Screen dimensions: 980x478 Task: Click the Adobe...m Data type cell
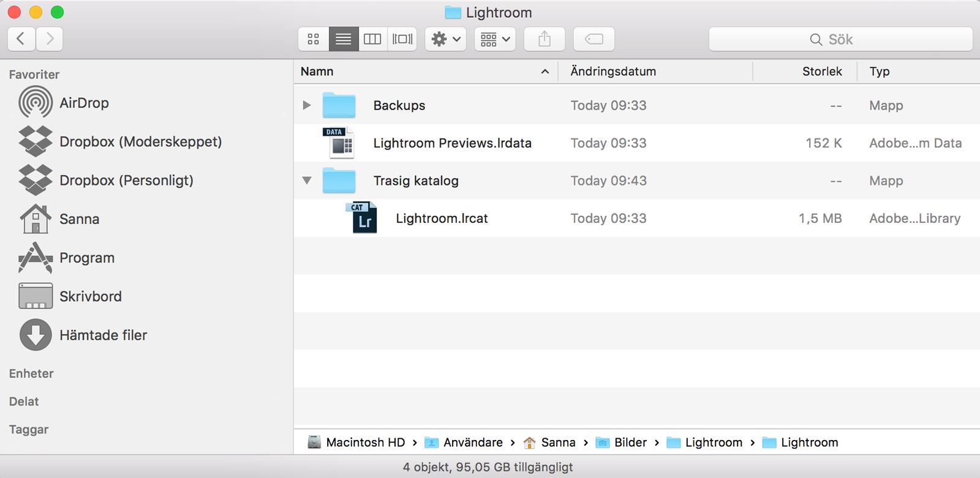(916, 143)
